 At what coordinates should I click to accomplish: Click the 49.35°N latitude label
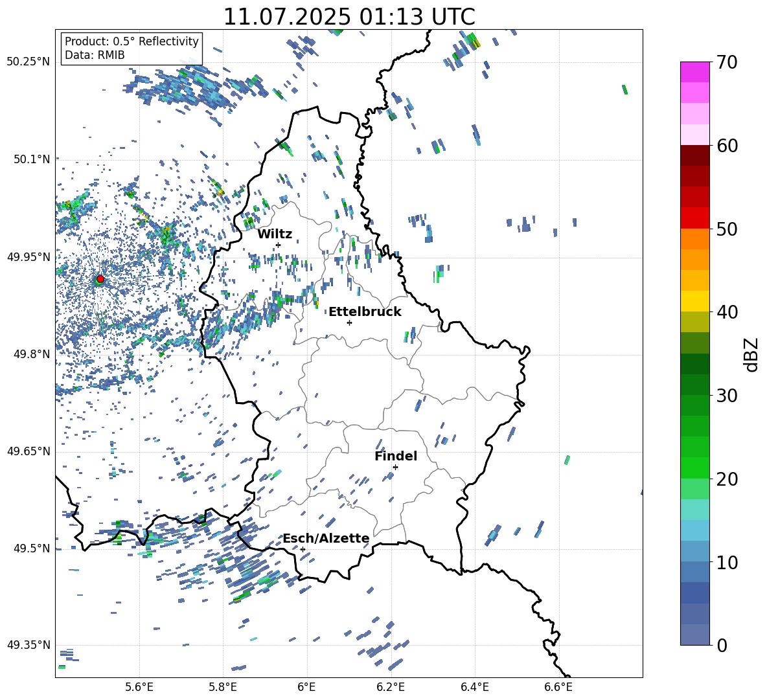[29, 645]
